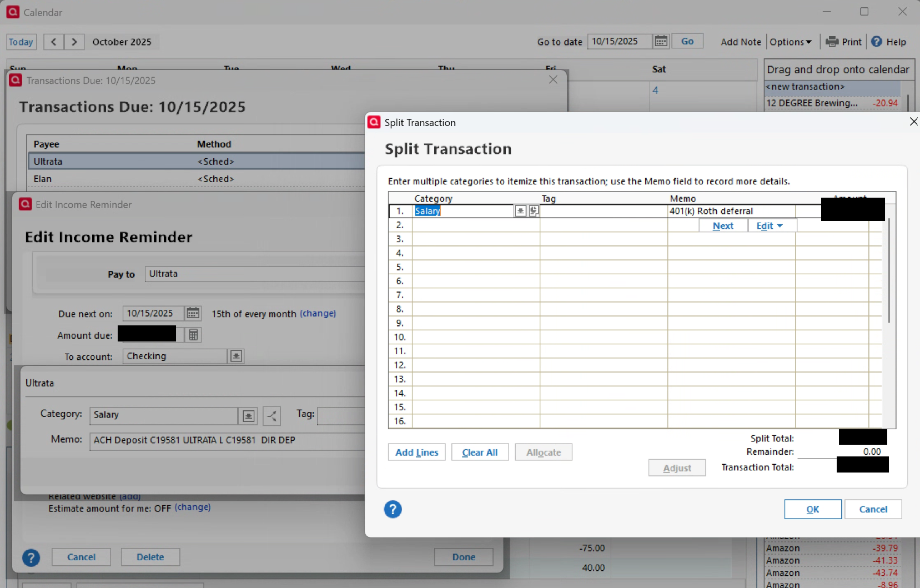This screenshot has height=588, width=920.
Task: Click Clear All in Split Transaction
Action: pos(480,452)
